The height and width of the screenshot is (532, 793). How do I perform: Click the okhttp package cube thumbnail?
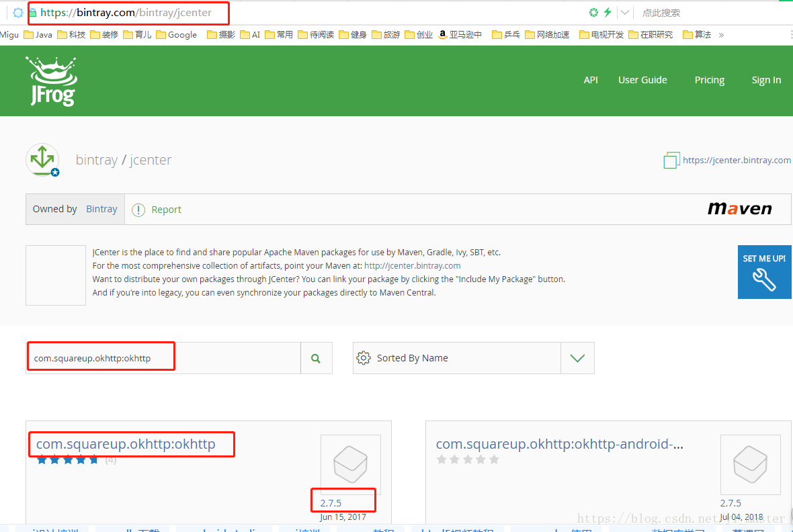351,464
